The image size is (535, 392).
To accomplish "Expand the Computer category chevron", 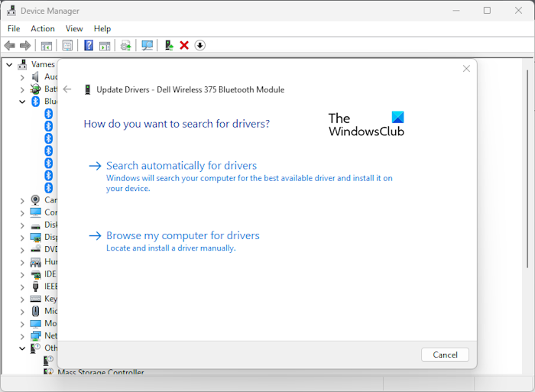I will [x=22, y=213].
